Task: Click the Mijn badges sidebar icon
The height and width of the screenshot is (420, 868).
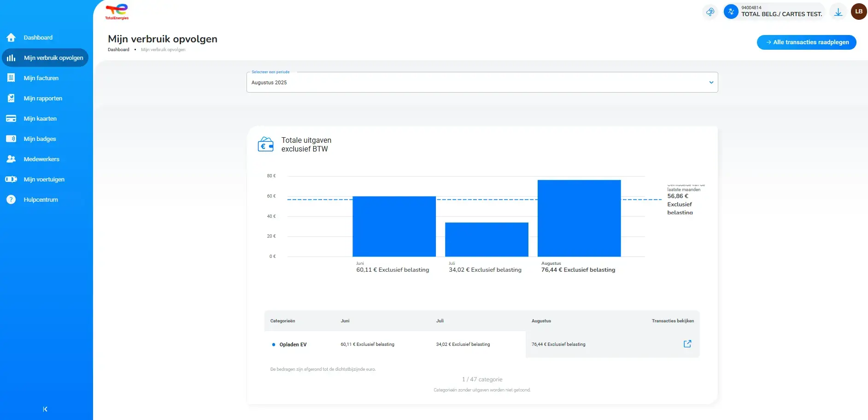Action: (10, 139)
